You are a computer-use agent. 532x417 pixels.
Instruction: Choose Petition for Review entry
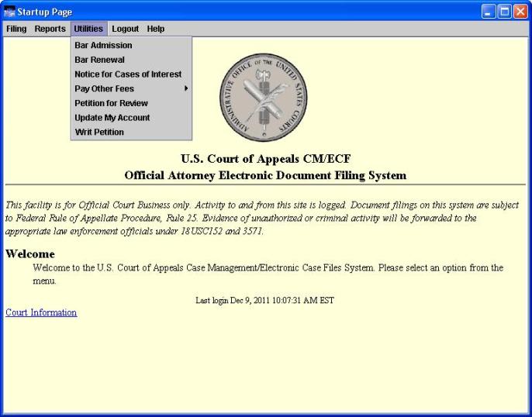pyautogui.click(x=131, y=103)
